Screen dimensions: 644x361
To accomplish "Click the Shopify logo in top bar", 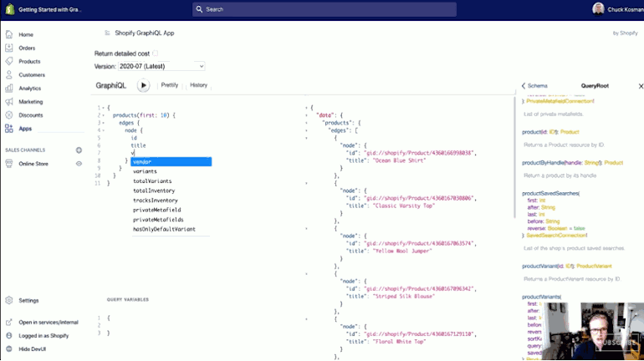I will (9, 9).
